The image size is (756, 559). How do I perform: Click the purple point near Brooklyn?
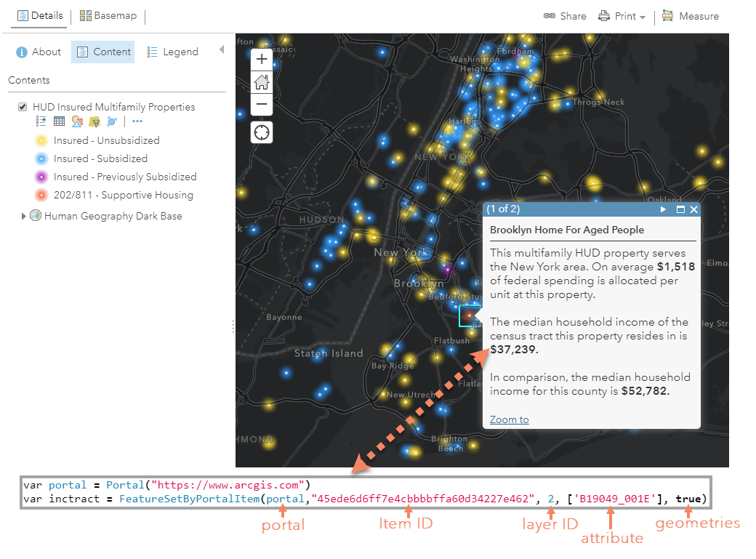click(x=448, y=269)
